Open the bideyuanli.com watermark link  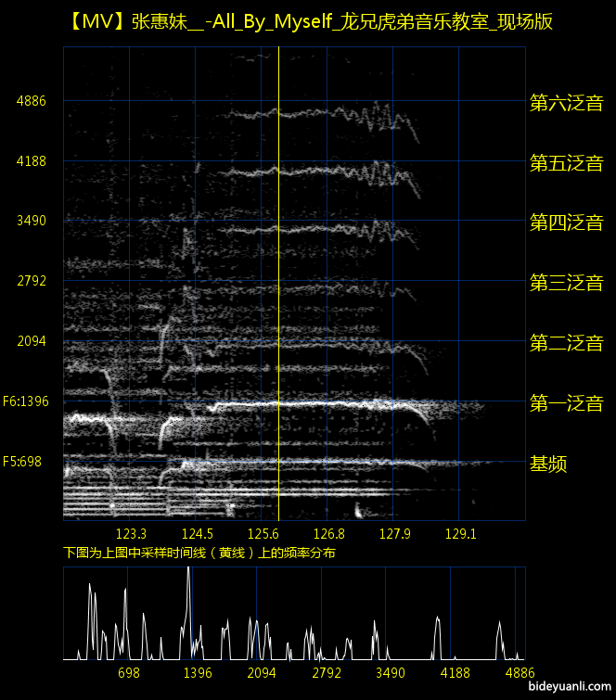(x=567, y=688)
